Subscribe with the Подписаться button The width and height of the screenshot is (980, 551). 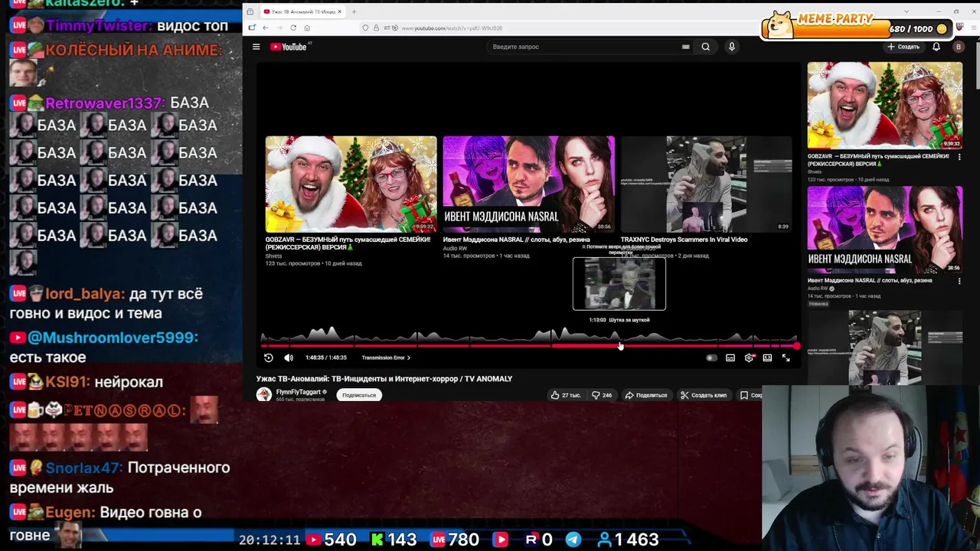pos(359,395)
